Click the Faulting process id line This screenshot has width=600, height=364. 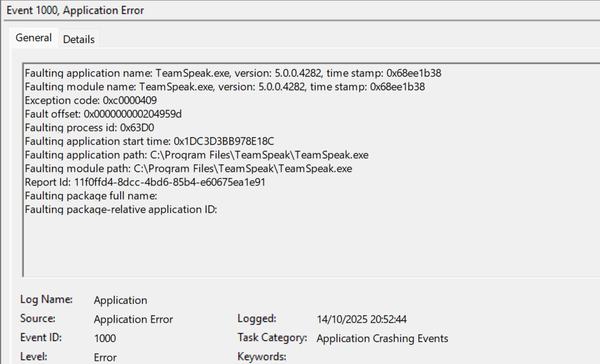pos(89,128)
